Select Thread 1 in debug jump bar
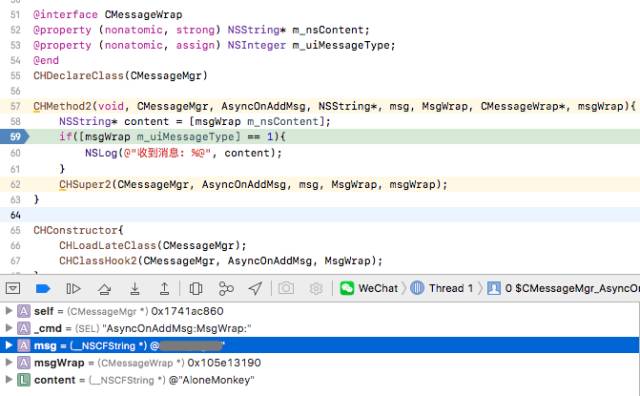The image size is (640, 396). (441, 288)
